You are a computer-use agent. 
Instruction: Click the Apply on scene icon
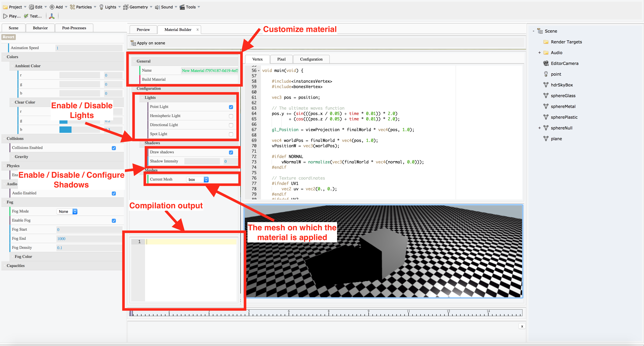tap(133, 43)
